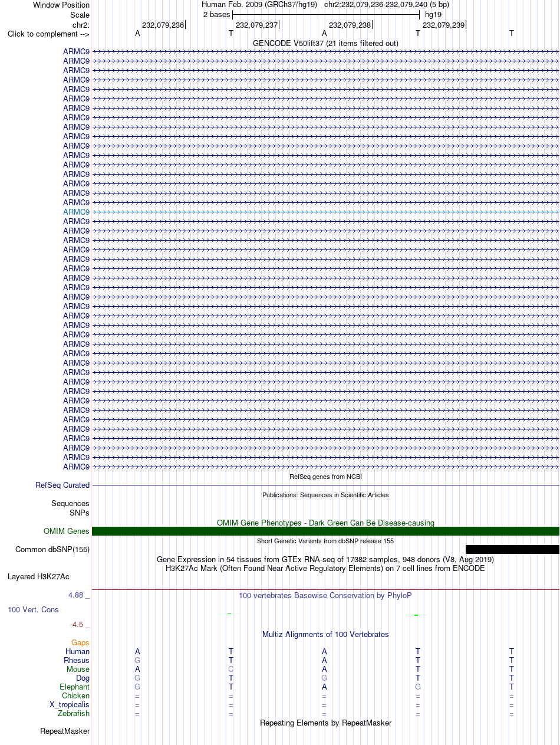
Task: Click the GENCODE V50lift37 track title
Action: (x=325, y=44)
